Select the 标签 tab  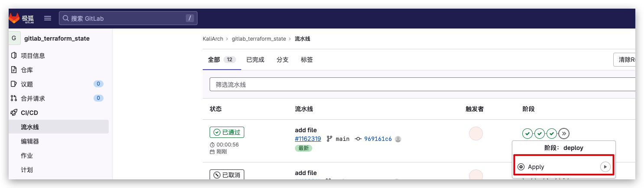pos(307,60)
